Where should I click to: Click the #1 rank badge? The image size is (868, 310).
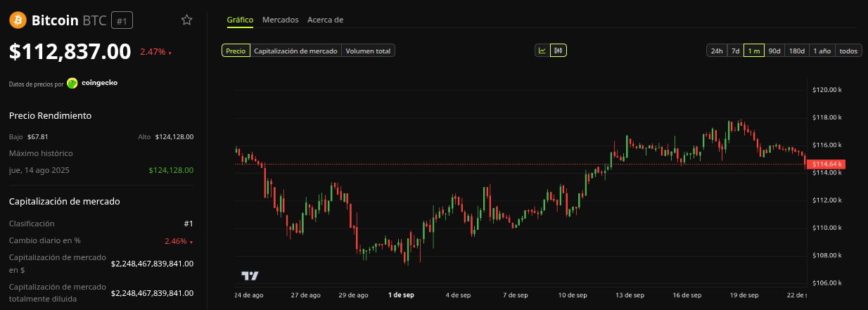tap(122, 21)
